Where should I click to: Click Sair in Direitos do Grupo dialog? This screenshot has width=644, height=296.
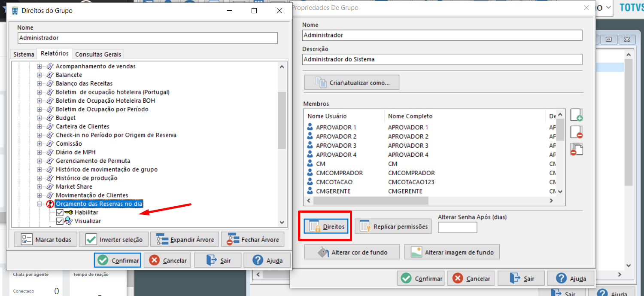(x=218, y=260)
